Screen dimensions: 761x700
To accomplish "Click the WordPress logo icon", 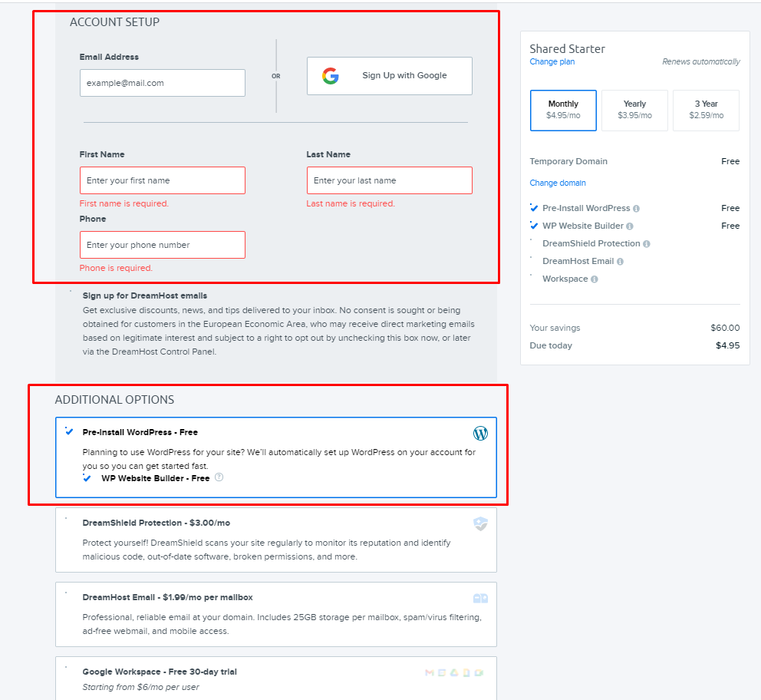I will [x=480, y=433].
